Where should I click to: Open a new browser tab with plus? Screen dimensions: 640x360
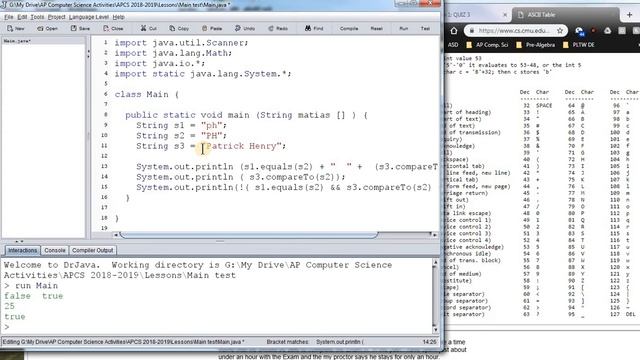click(x=629, y=15)
